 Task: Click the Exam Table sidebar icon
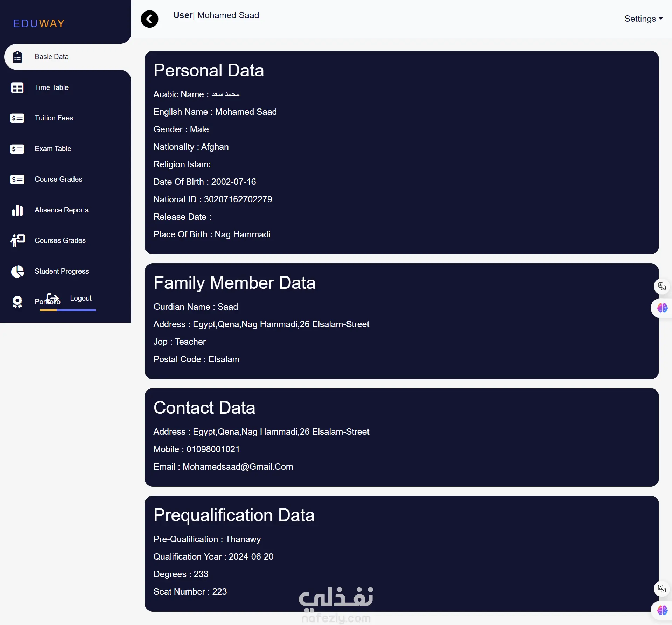pos(17,149)
